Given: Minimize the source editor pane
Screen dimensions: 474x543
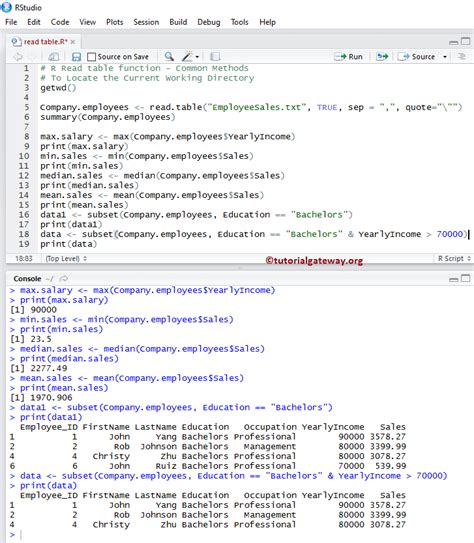Looking at the screenshot, I should tap(454, 42).
